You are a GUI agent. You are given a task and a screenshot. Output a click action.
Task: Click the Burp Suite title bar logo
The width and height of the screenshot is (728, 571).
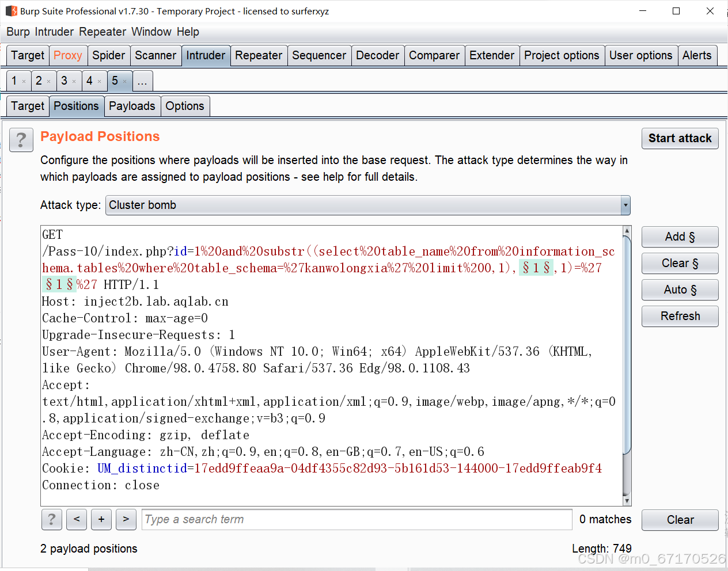[11, 11]
